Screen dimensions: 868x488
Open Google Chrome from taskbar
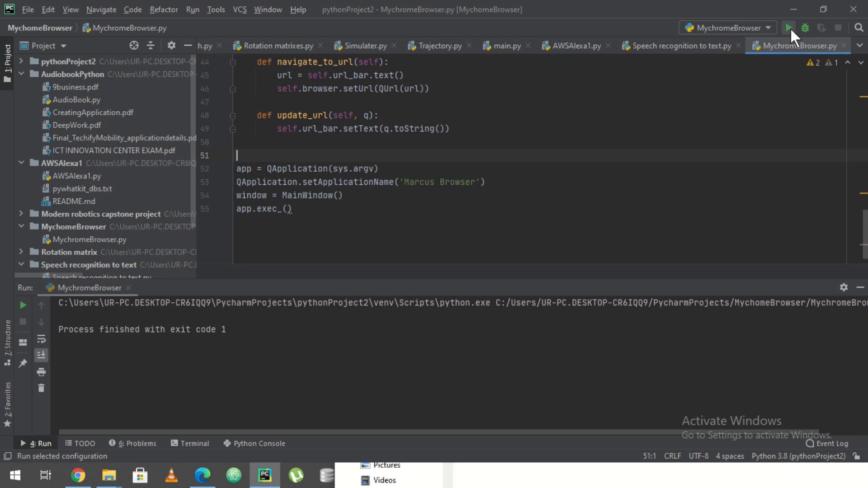point(78,475)
